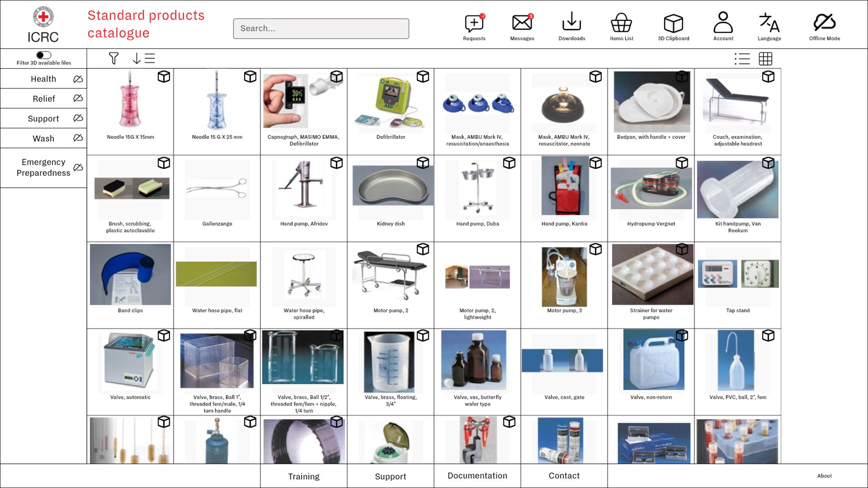Open the Items List basket
Viewport: 868px width, 488px height.
point(621,23)
